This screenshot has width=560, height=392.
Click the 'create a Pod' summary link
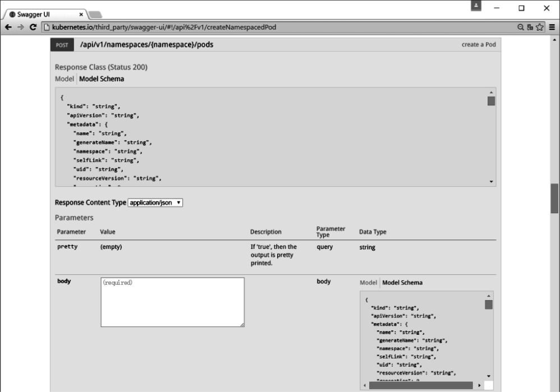(479, 45)
